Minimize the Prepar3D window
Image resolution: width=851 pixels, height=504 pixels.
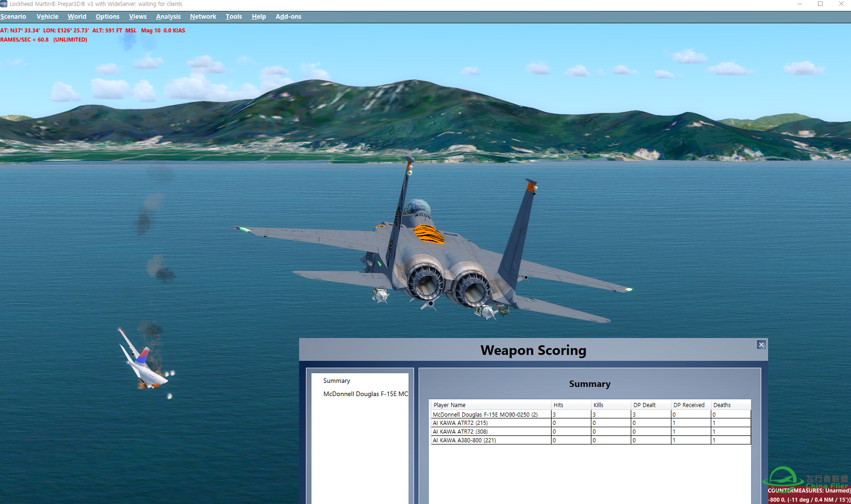799,4
